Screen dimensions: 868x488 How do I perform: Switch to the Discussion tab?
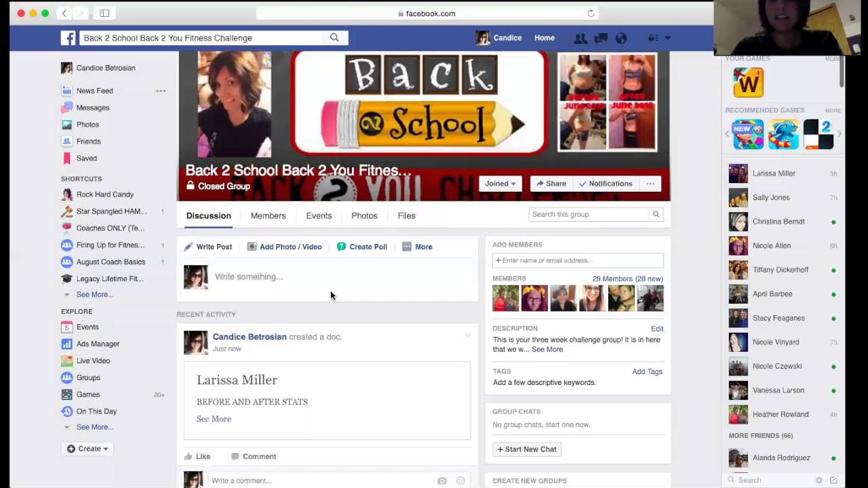pos(209,216)
